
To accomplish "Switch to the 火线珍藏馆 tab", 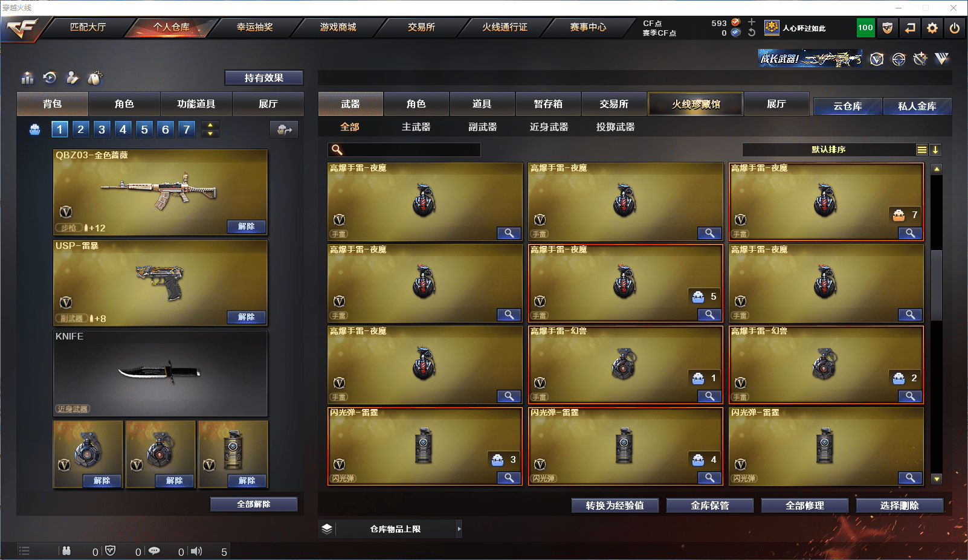I will pos(696,104).
